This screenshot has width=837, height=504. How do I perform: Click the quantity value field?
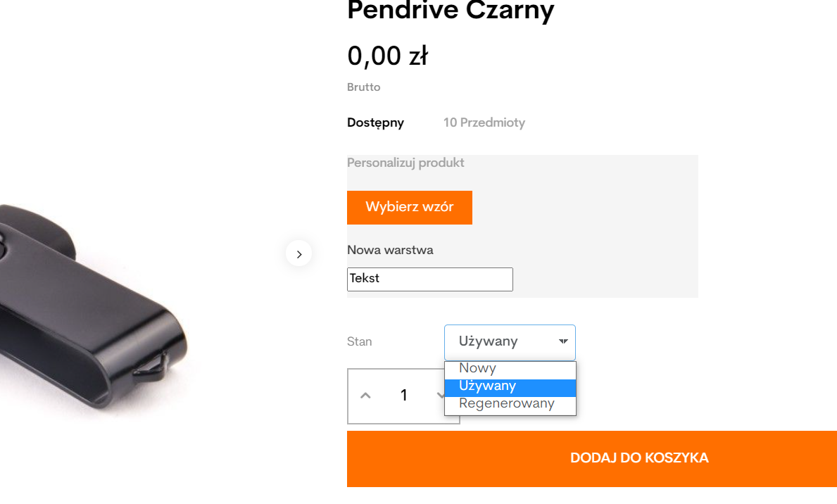[403, 396]
